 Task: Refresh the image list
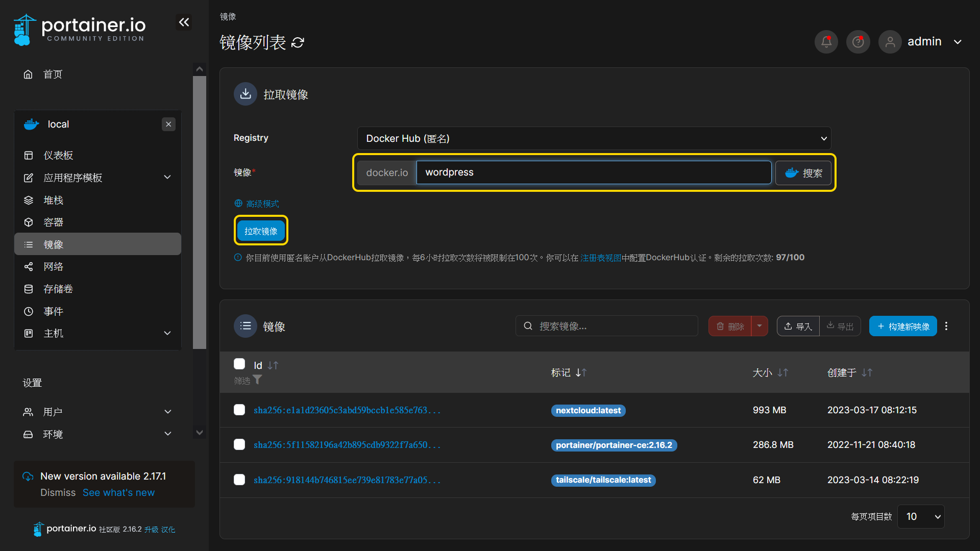(298, 43)
